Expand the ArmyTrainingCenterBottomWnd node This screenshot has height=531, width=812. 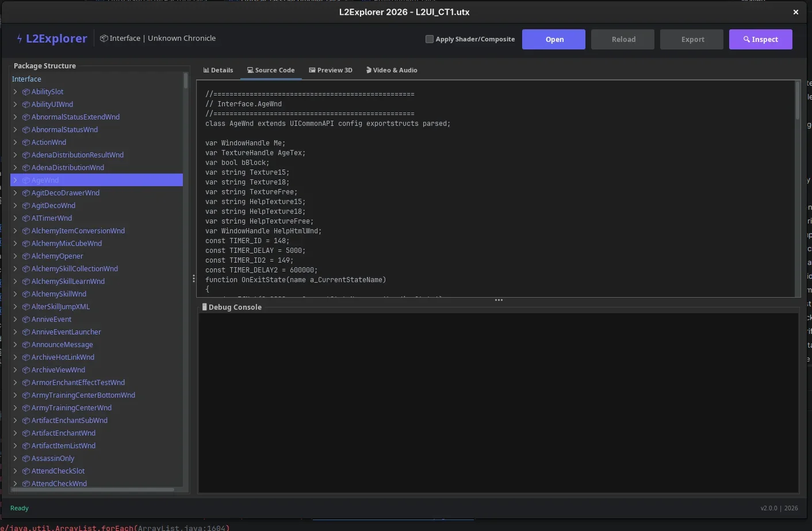16,395
